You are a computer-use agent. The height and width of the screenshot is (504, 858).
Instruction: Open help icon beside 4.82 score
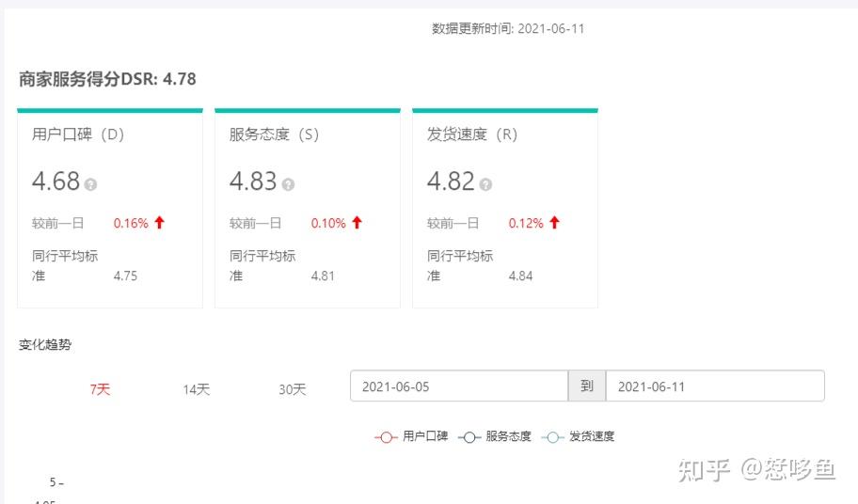485,184
